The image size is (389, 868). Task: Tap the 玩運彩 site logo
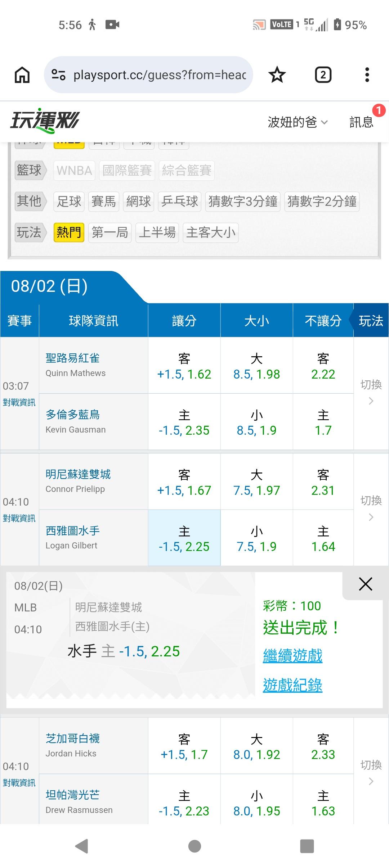click(x=45, y=121)
